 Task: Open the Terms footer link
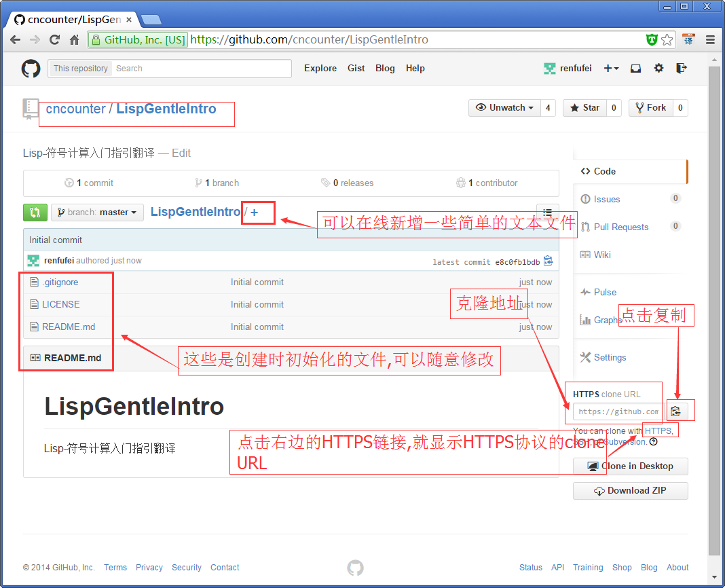point(115,568)
